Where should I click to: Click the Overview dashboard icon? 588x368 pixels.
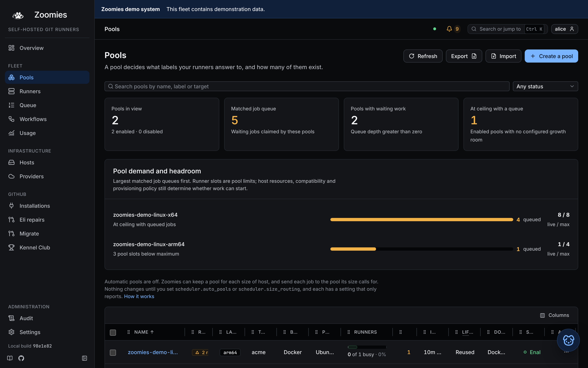(11, 48)
